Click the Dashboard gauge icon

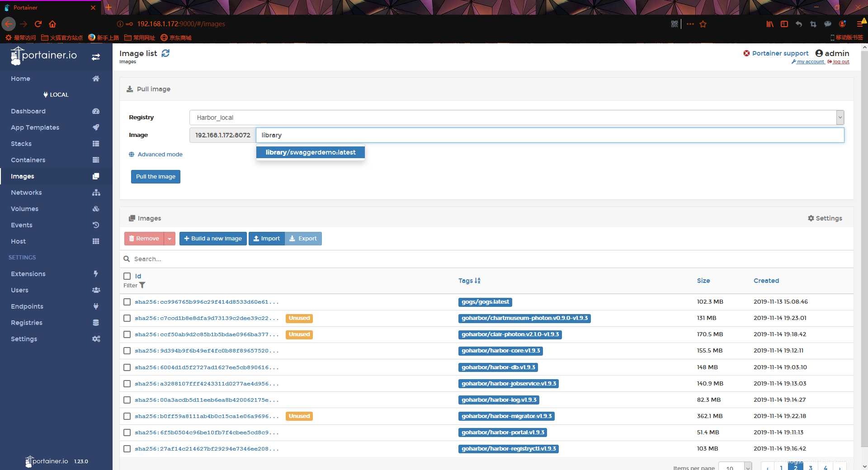tap(96, 111)
